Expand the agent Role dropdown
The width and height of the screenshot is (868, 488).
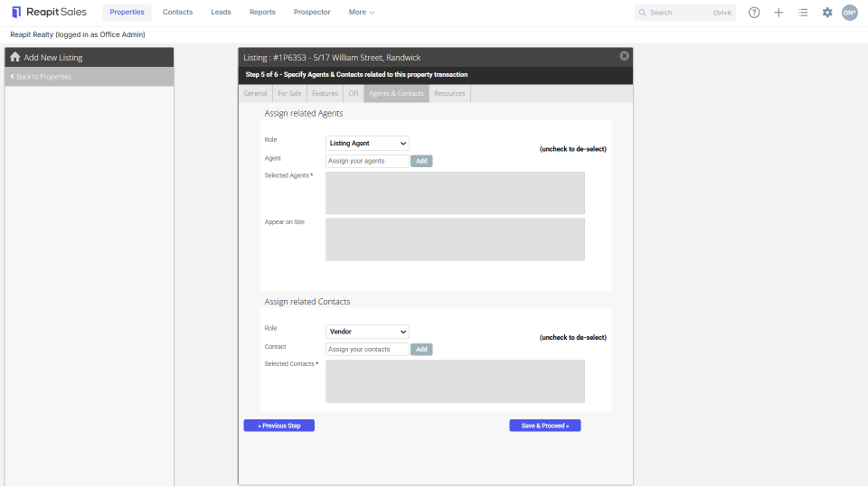point(367,144)
